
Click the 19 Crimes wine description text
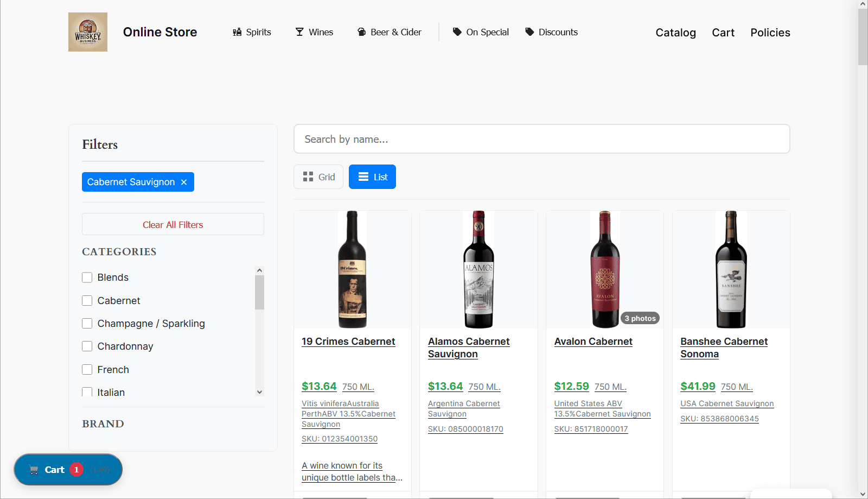click(352, 471)
